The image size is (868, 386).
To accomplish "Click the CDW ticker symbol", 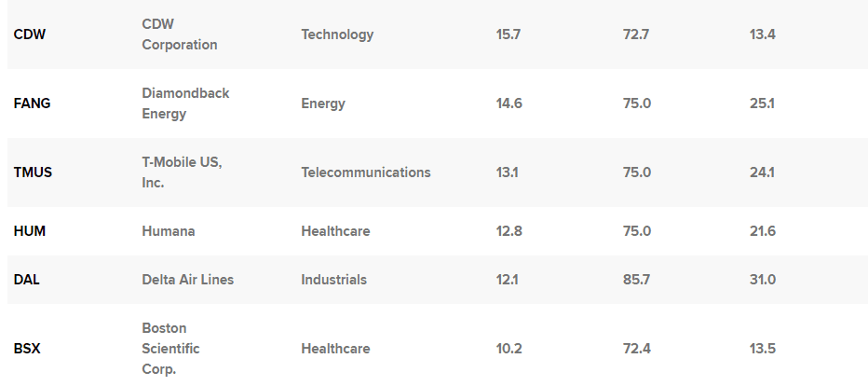I will [x=30, y=34].
